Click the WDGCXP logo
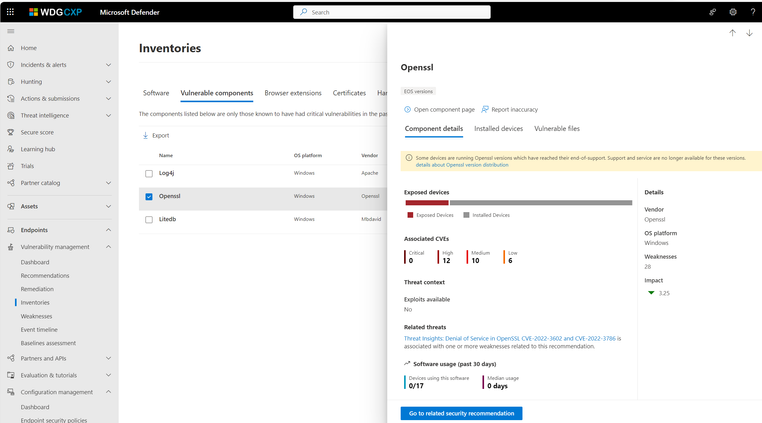The width and height of the screenshot is (762, 423). tap(55, 12)
